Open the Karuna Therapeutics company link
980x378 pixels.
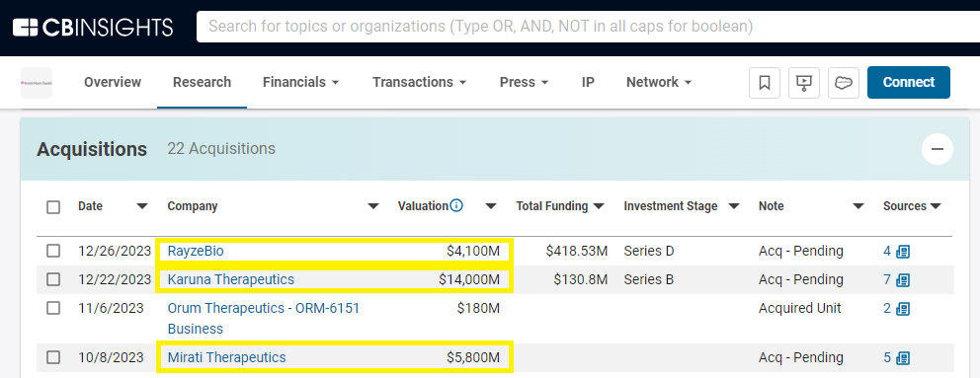tap(230, 279)
